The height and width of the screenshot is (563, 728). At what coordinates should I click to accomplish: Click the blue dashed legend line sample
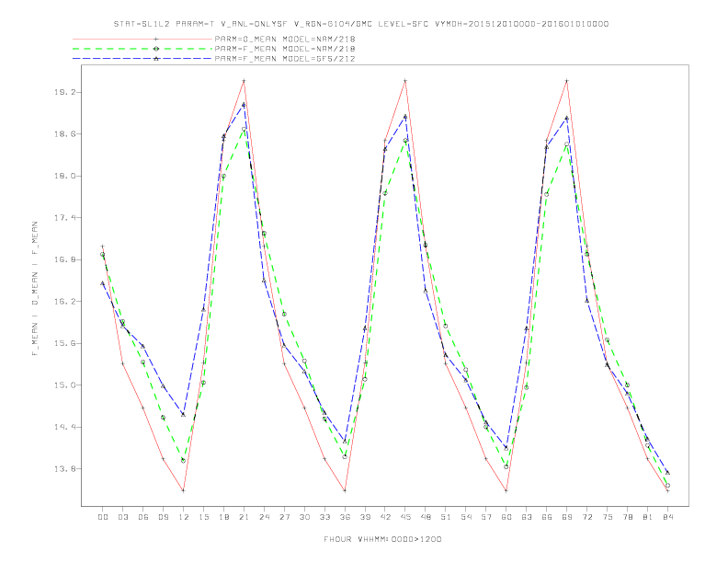(x=142, y=59)
